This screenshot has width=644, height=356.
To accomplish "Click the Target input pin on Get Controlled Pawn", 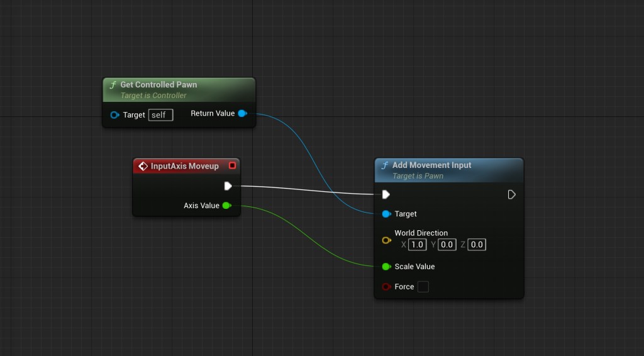I will point(114,115).
